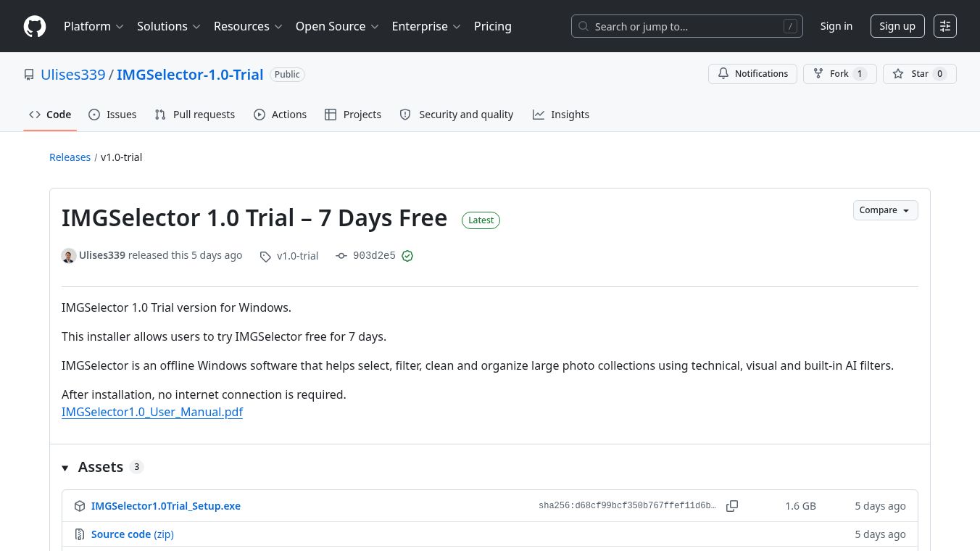Expand the Solutions menu
The width and height of the screenshot is (980, 551).
(168, 26)
